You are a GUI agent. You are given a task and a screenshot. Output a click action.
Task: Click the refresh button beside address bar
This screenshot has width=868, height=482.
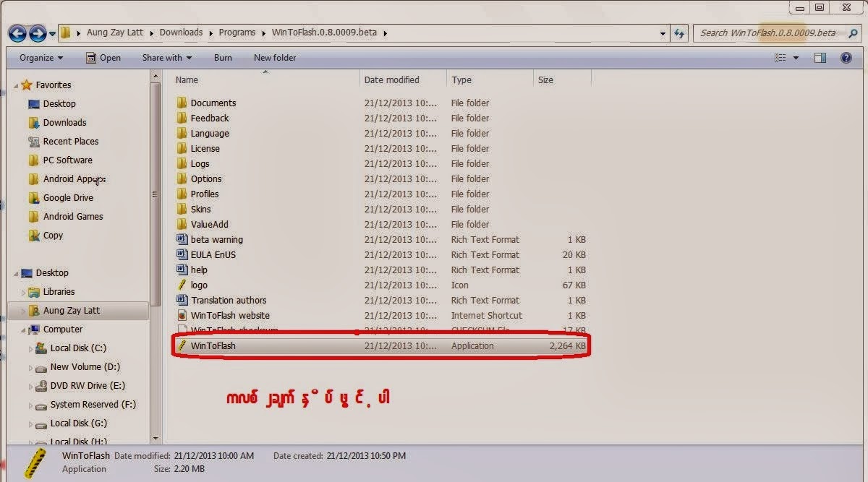click(x=679, y=33)
